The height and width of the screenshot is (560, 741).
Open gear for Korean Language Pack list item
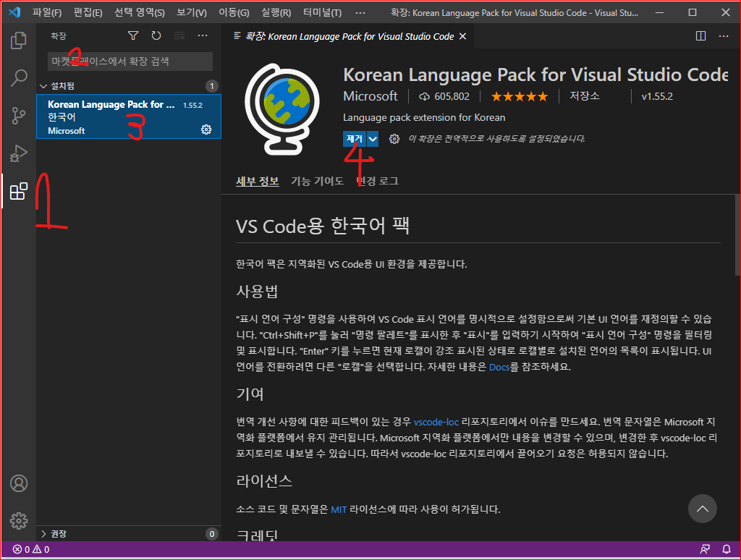(x=206, y=130)
